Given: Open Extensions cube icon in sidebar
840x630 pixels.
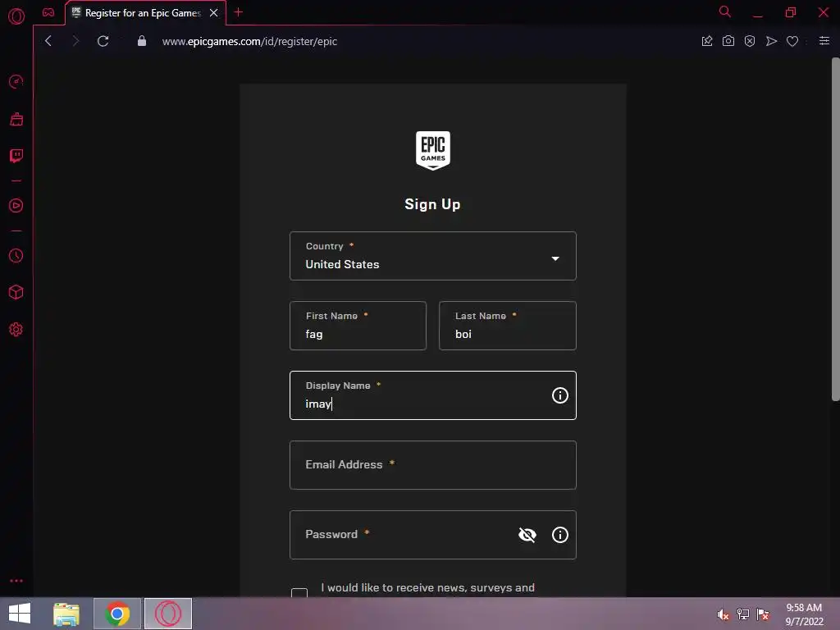Looking at the screenshot, I should [16, 293].
